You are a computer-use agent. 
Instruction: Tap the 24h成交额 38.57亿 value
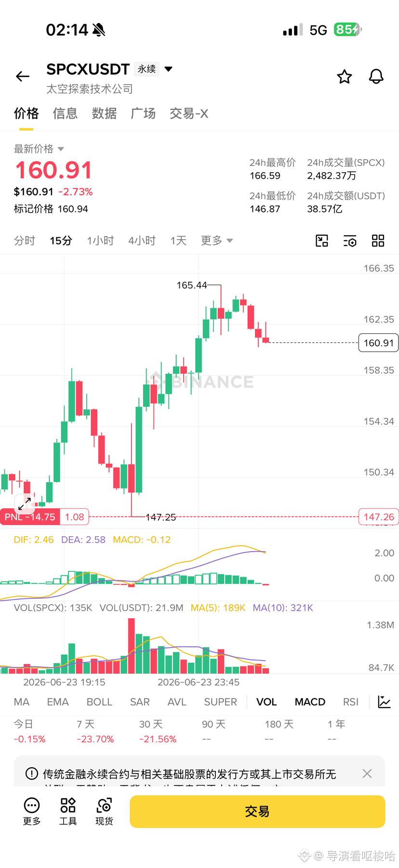[325, 209]
